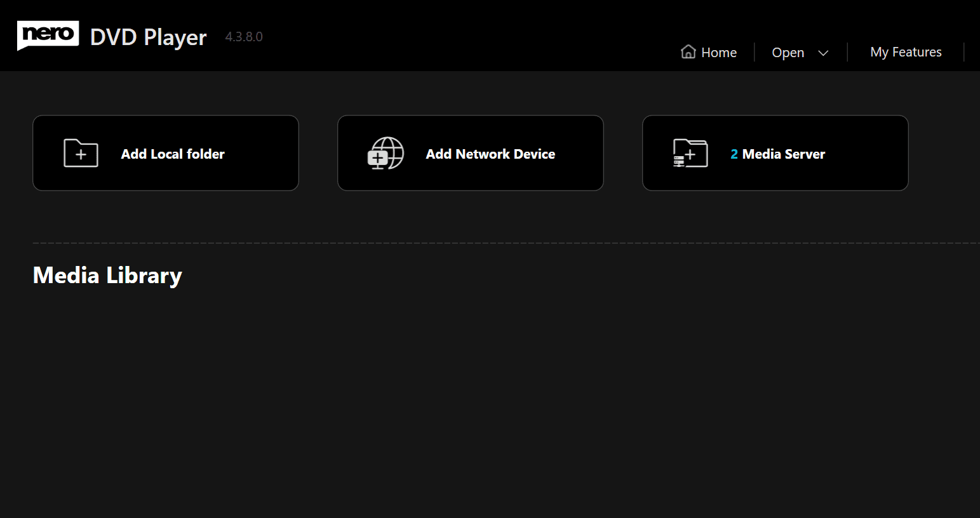Open the 2 Media Server card
This screenshot has height=518, width=980.
pyautogui.click(x=775, y=153)
